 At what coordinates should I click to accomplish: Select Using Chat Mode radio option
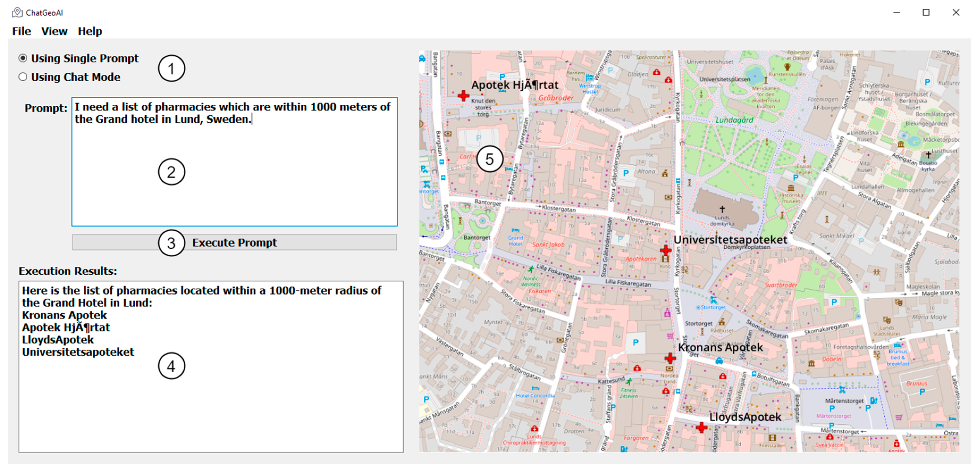(x=23, y=77)
